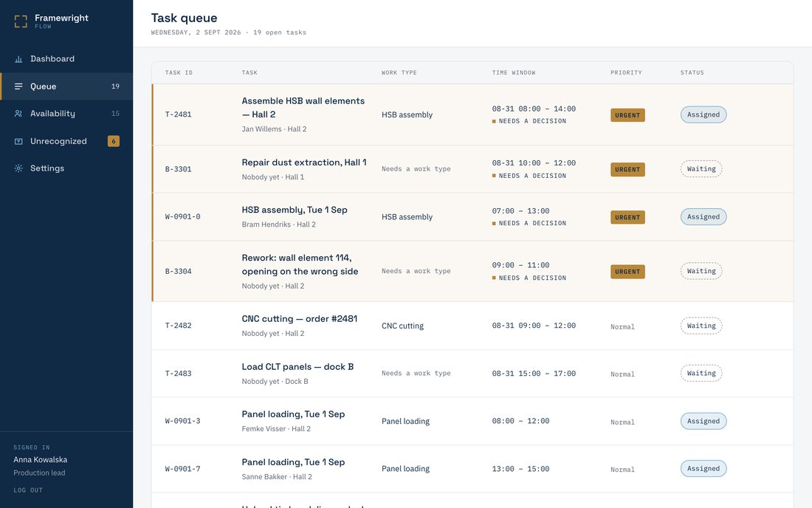
Task: Open Panel loading task assigned to Femke Visser
Action: pos(293,414)
